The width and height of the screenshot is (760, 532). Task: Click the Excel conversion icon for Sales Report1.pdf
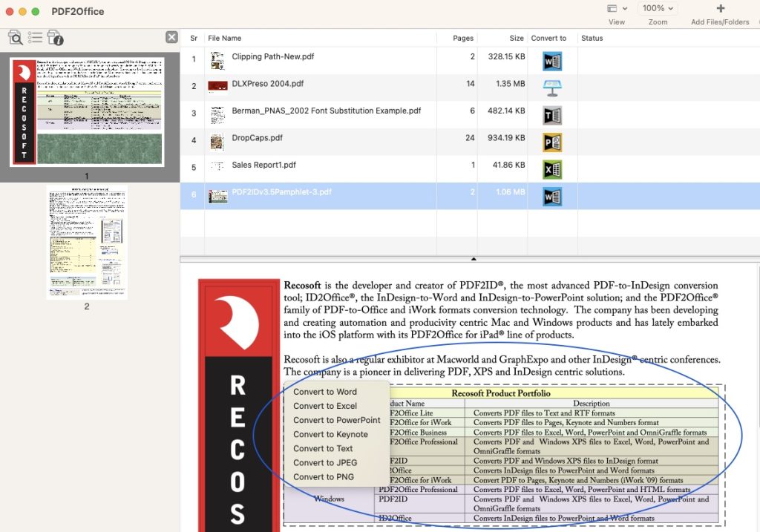point(551,168)
